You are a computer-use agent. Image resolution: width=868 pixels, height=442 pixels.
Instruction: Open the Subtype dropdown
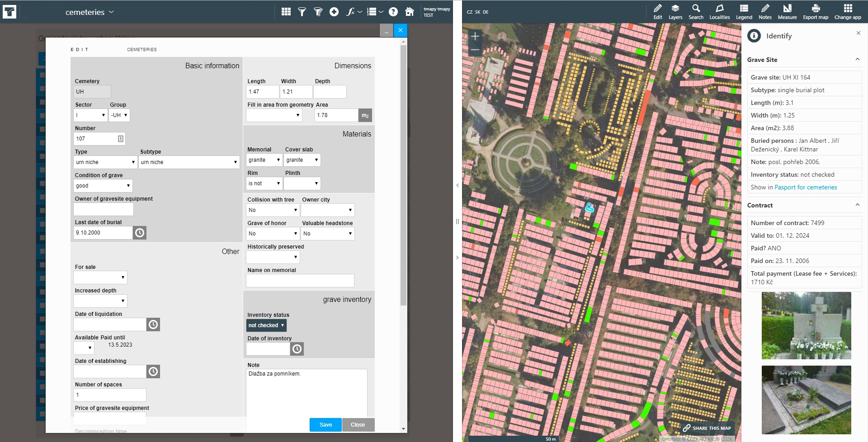tap(189, 162)
